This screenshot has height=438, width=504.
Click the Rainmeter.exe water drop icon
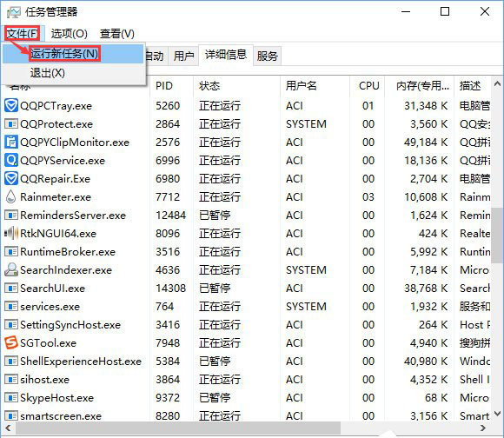coord(11,196)
